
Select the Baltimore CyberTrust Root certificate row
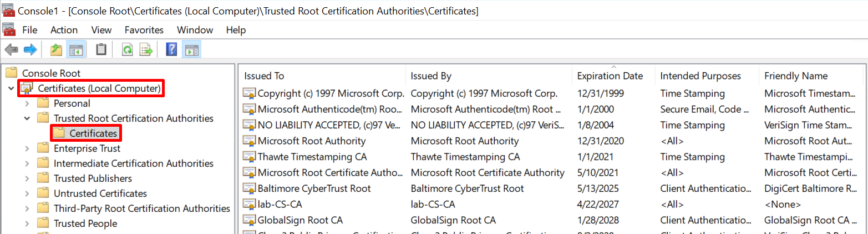[314, 188]
